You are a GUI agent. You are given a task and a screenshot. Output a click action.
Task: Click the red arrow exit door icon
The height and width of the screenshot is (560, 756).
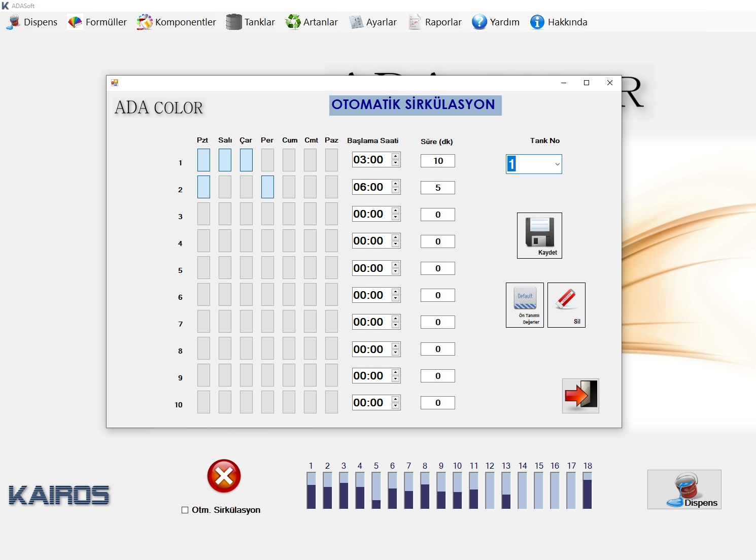tap(580, 396)
